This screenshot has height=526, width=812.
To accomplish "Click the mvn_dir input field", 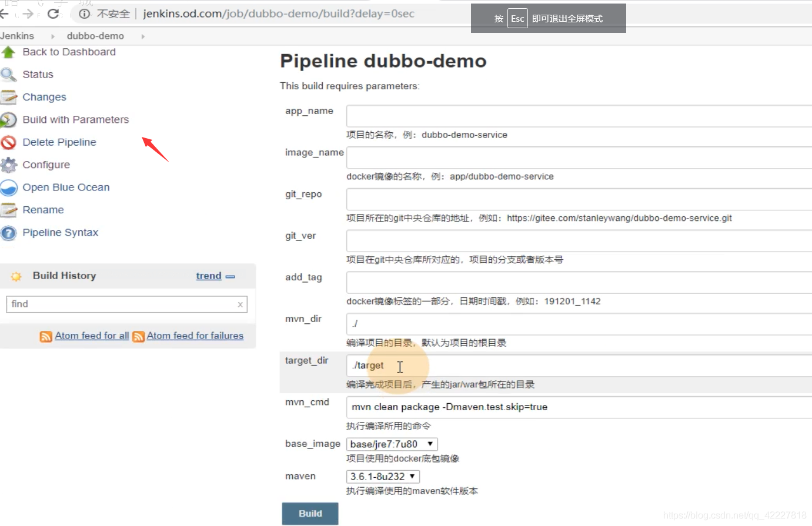I will (x=579, y=324).
